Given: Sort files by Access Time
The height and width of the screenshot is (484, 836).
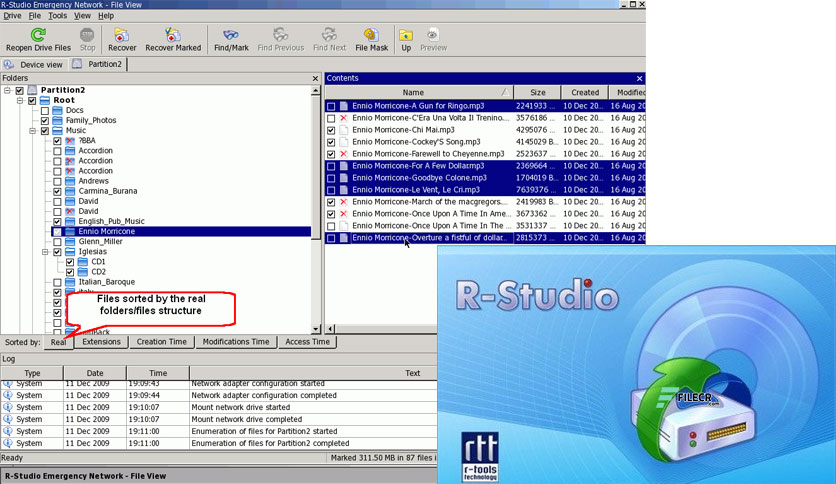Looking at the screenshot, I should click(307, 342).
